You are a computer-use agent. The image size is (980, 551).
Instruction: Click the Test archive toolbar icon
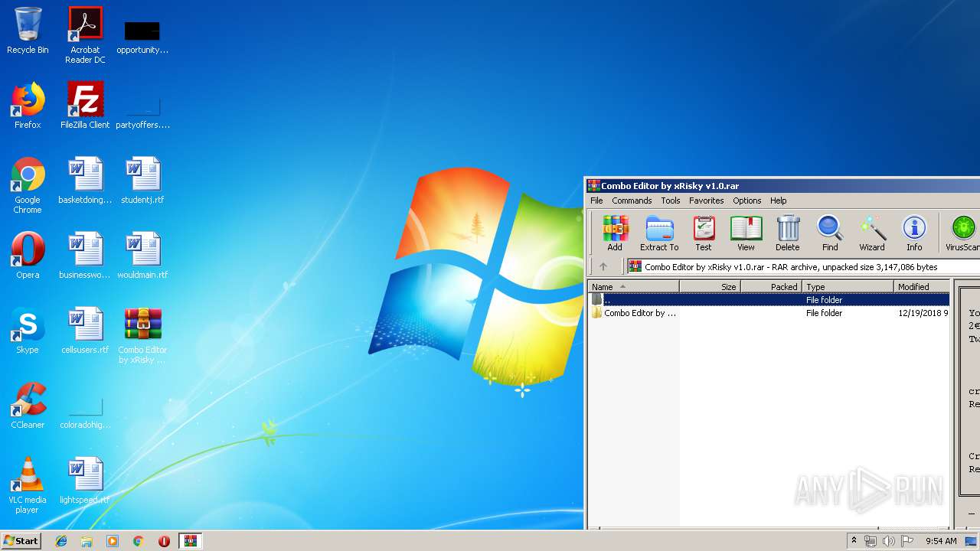tap(704, 233)
